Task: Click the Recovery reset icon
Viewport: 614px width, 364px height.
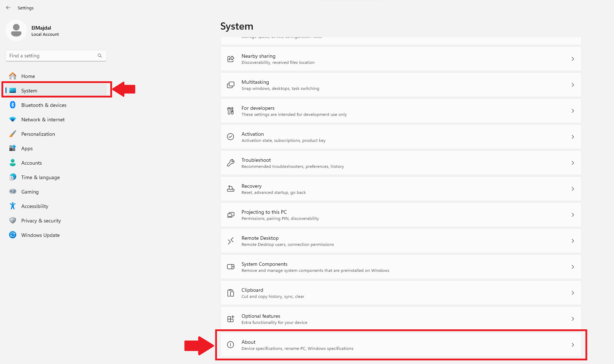Action: [x=231, y=188]
